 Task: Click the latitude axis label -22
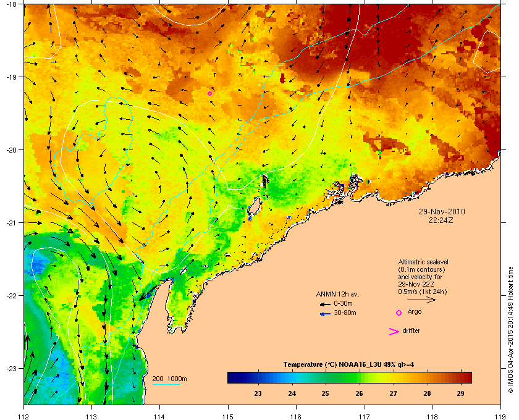pyautogui.click(x=11, y=296)
